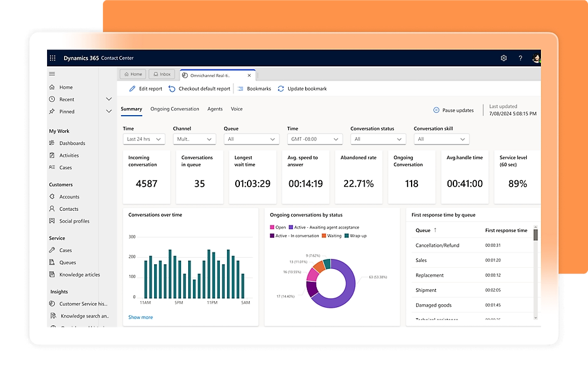This screenshot has width=588, height=377.
Task: Open the Conversation skill dropdown
Action: pos(442,139)
